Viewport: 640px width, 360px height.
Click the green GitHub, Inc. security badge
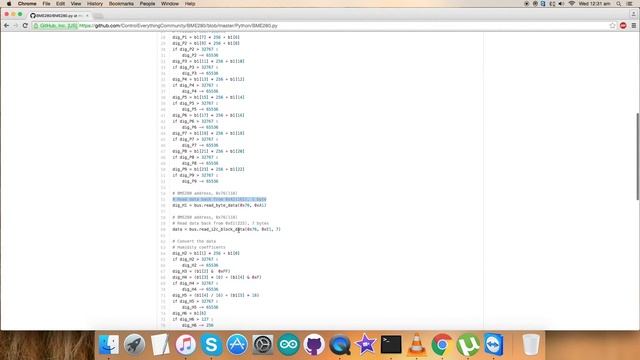[x=55, y=25]
